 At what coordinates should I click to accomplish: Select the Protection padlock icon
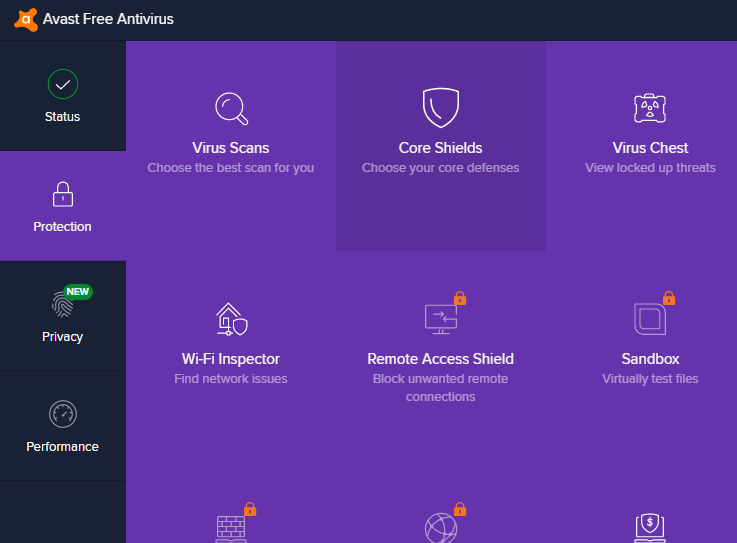click(63, 194)
